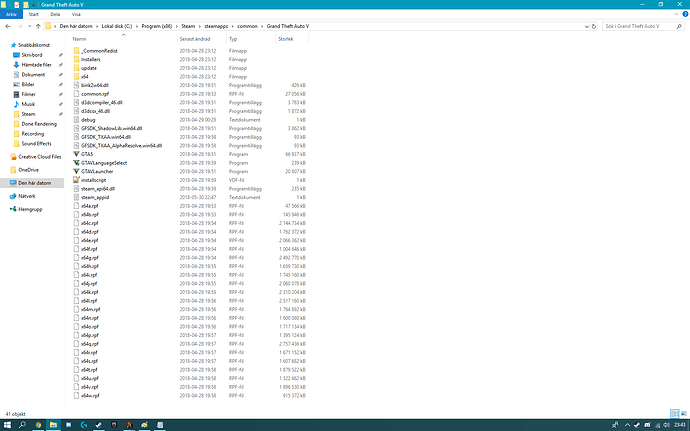Open Dokument in the sidebar
The width and height of the screenshot is (690, 431).
coord(33,75)
